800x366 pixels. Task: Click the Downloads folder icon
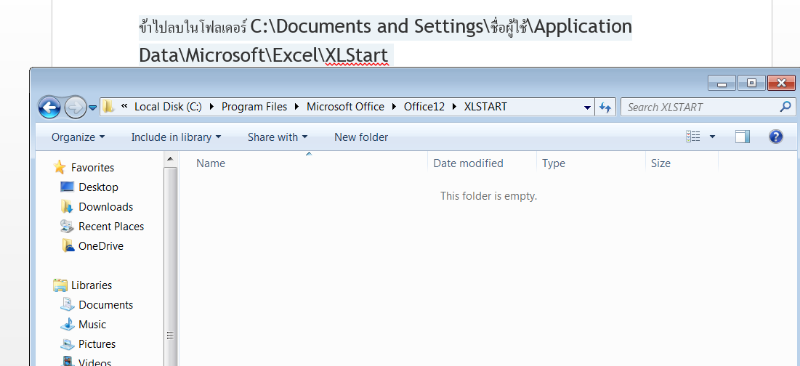[67, 206]
